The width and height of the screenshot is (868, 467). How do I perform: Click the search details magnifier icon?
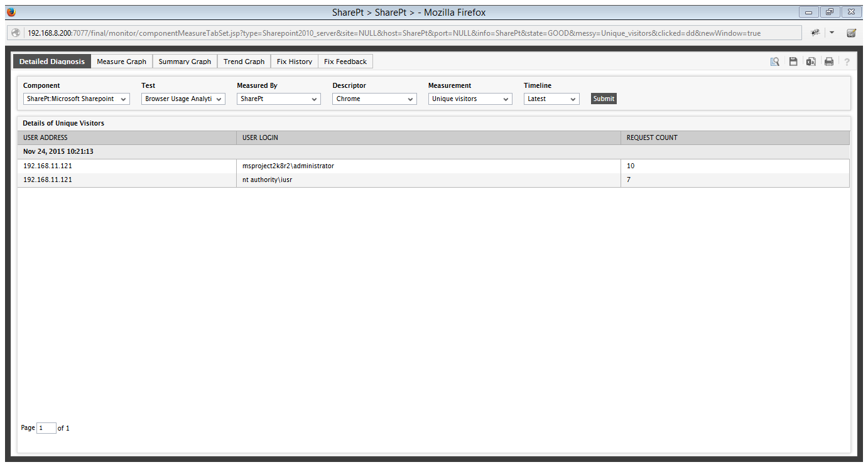[775, 62]
